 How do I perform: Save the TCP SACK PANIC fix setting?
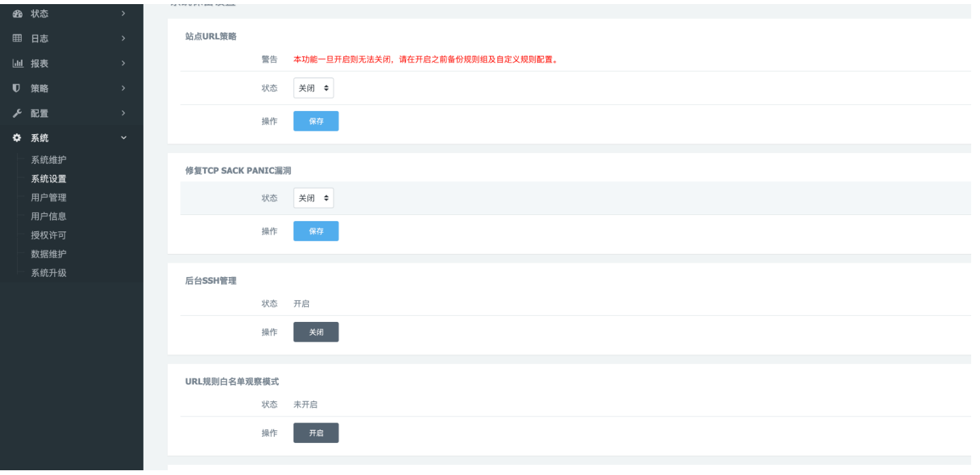coord(316,231)
